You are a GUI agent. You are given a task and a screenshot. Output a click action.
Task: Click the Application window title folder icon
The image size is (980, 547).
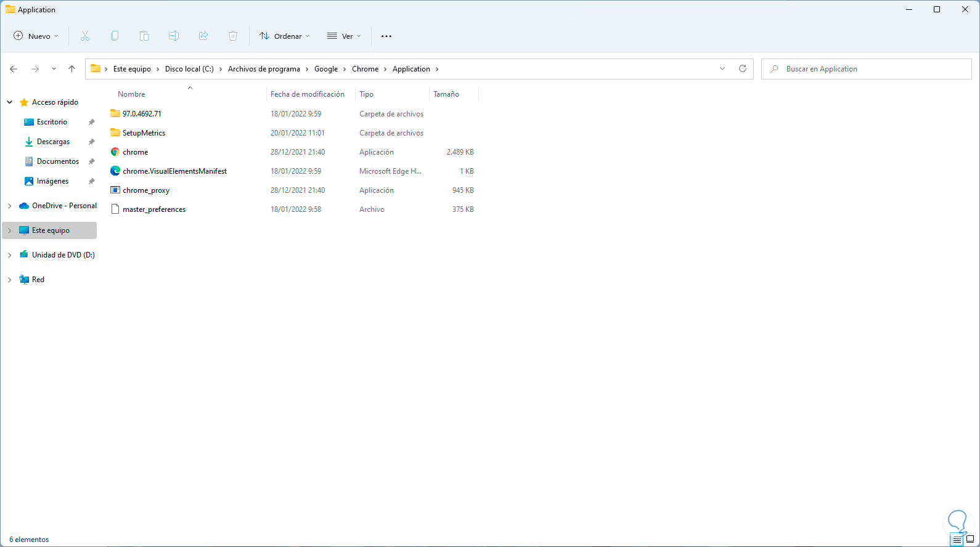(10, 9)
